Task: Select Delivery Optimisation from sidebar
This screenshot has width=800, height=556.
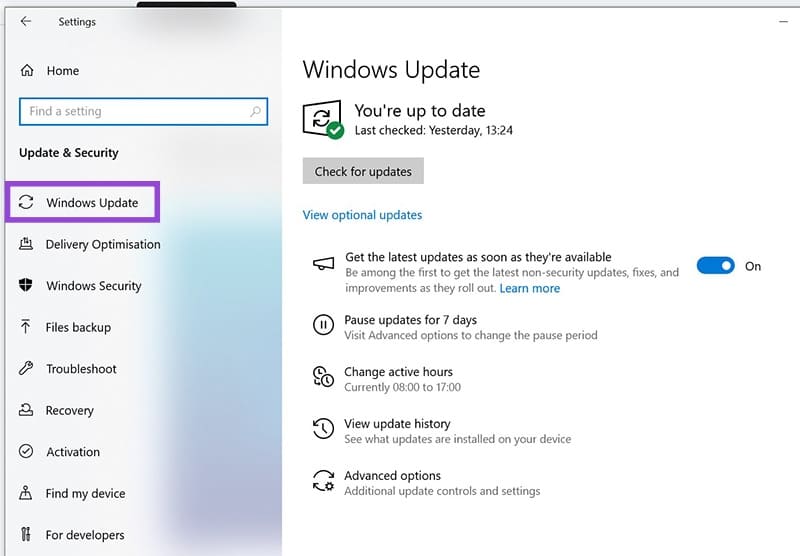Action: pyautogui.click(x=102, y=244)
